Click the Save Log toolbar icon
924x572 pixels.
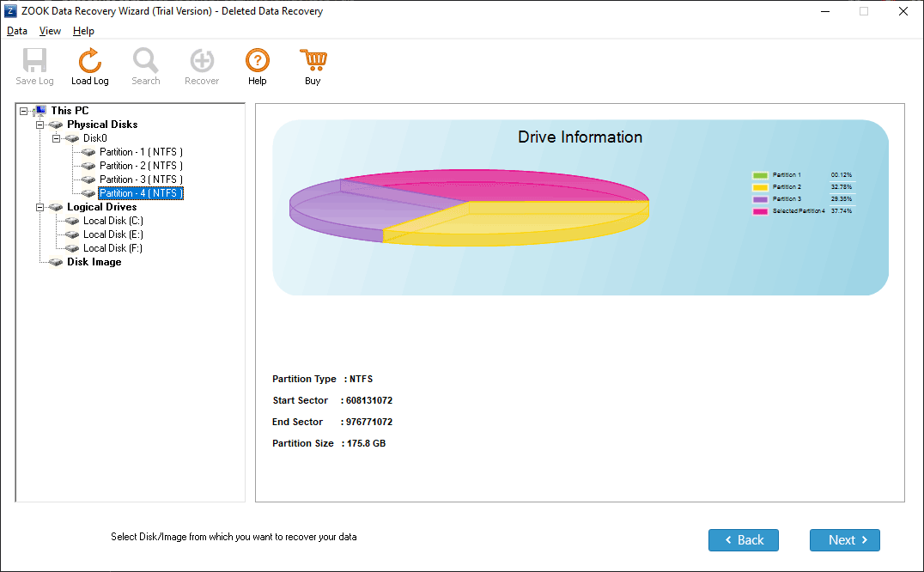click(34, 60)
